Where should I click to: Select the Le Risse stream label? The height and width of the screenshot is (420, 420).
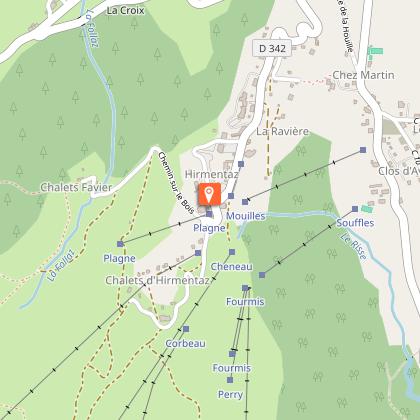(354, 247)
